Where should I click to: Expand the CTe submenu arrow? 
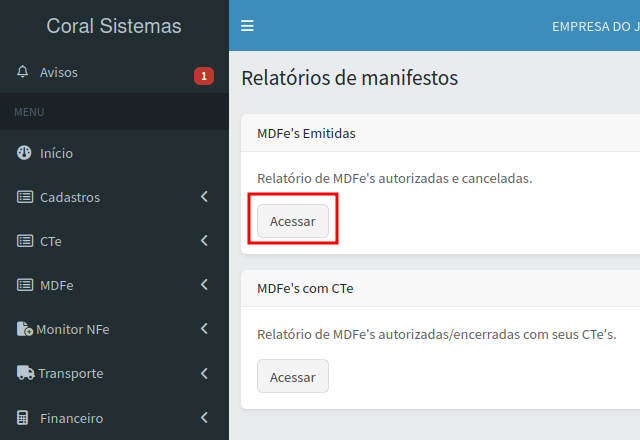point(204,241)
